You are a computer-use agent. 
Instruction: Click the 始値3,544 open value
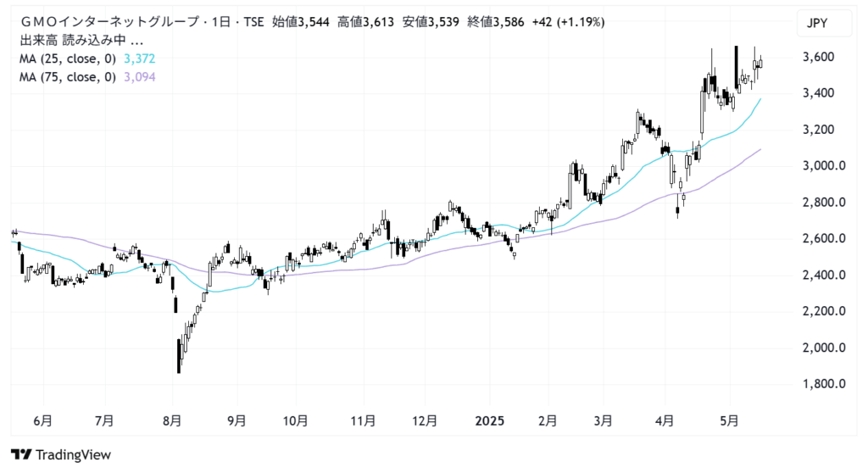[x=301, y=22]
